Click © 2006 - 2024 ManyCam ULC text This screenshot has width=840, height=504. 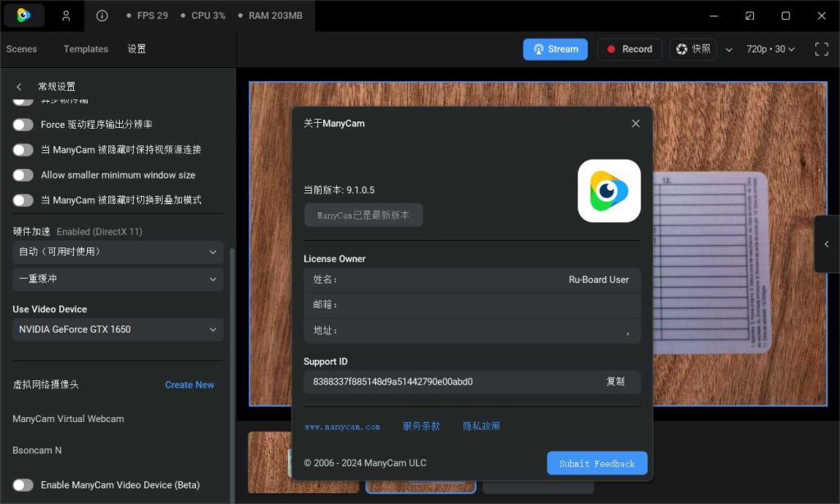coord(365,463)
